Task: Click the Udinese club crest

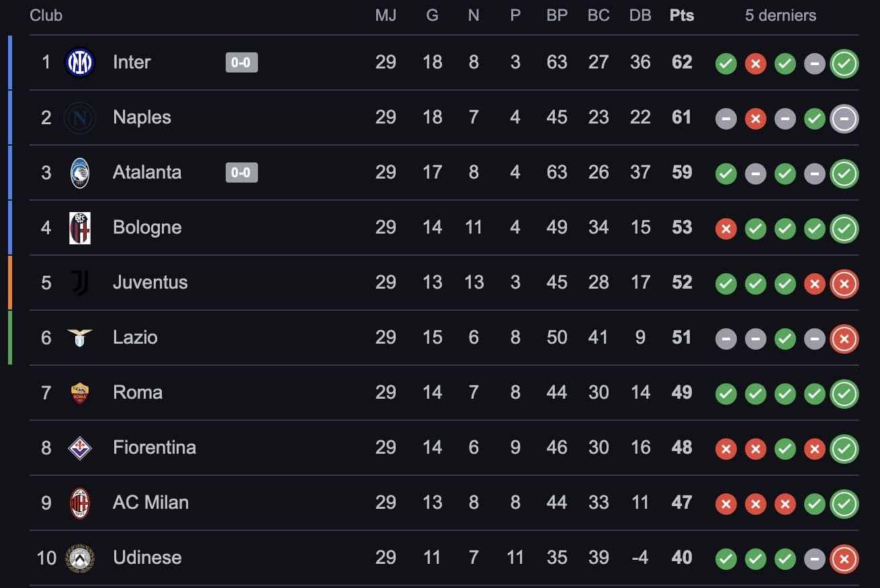Action: coord(80,558)
